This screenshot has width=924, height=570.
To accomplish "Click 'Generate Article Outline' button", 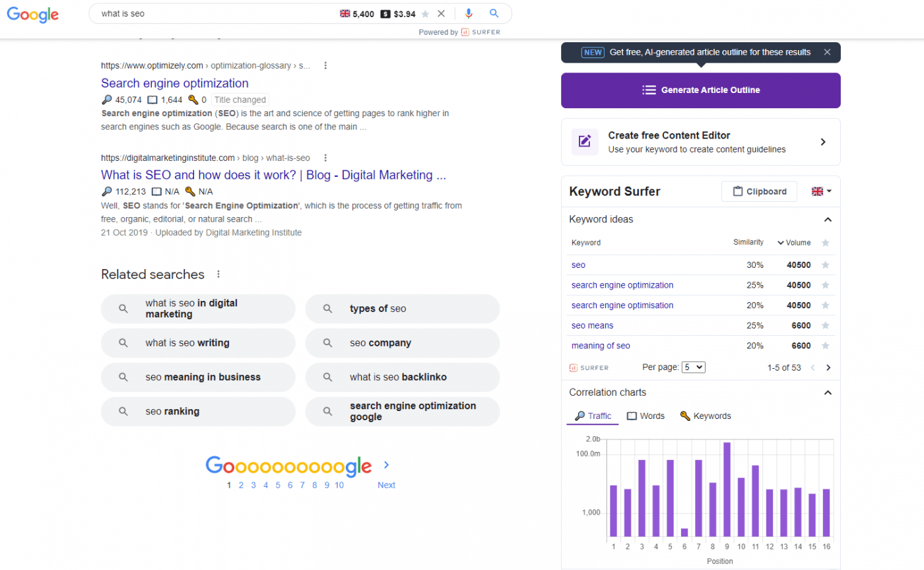I will [x=701, y=90].
